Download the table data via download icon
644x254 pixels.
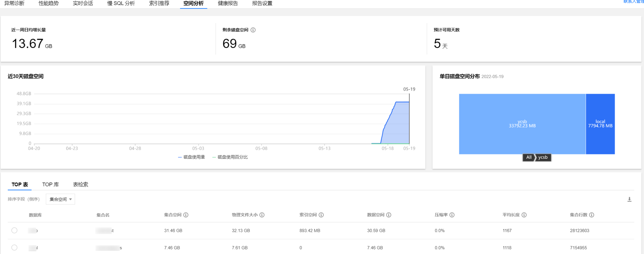(629, 199)
